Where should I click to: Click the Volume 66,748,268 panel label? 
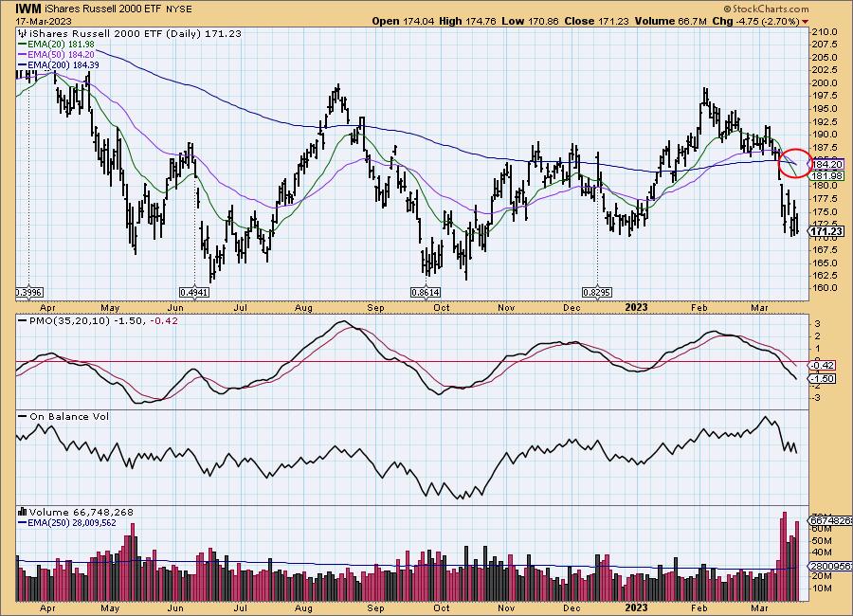click(82, 512)
